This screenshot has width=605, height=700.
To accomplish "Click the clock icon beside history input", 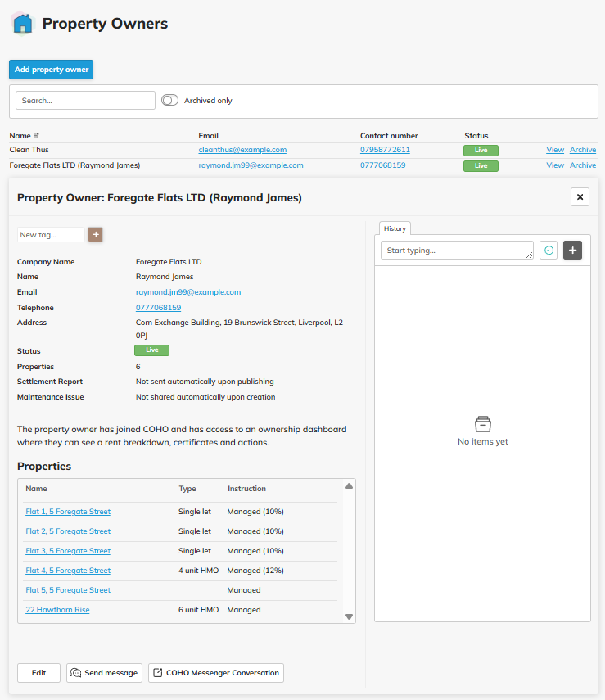I will pyautogui.click(x=549, y=251).
